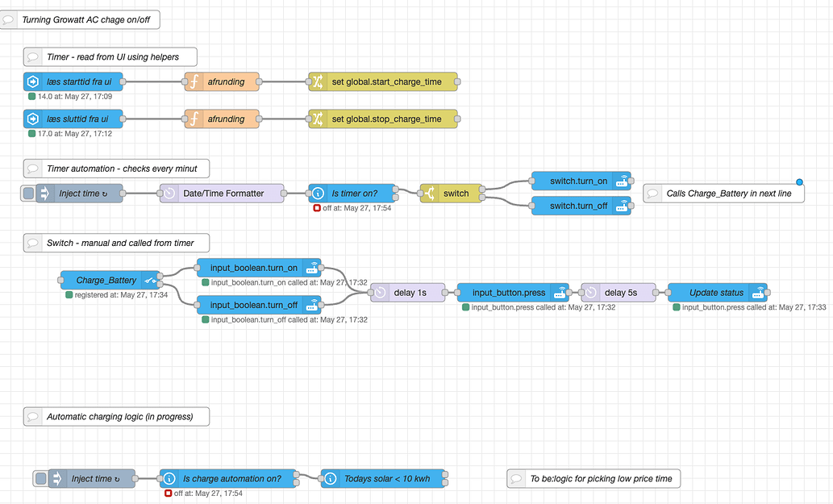Click the Home Assistant icon on switch.turn_on node

click(623, 181)
